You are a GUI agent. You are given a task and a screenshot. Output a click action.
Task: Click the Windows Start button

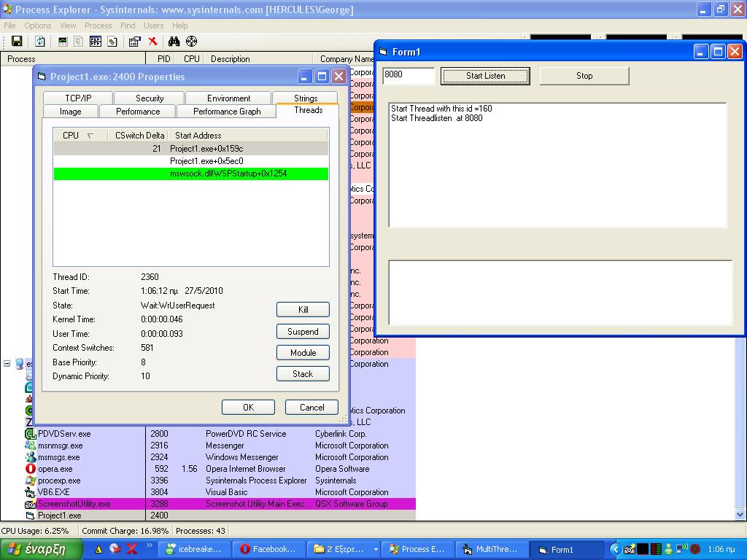tap(42, 549)
